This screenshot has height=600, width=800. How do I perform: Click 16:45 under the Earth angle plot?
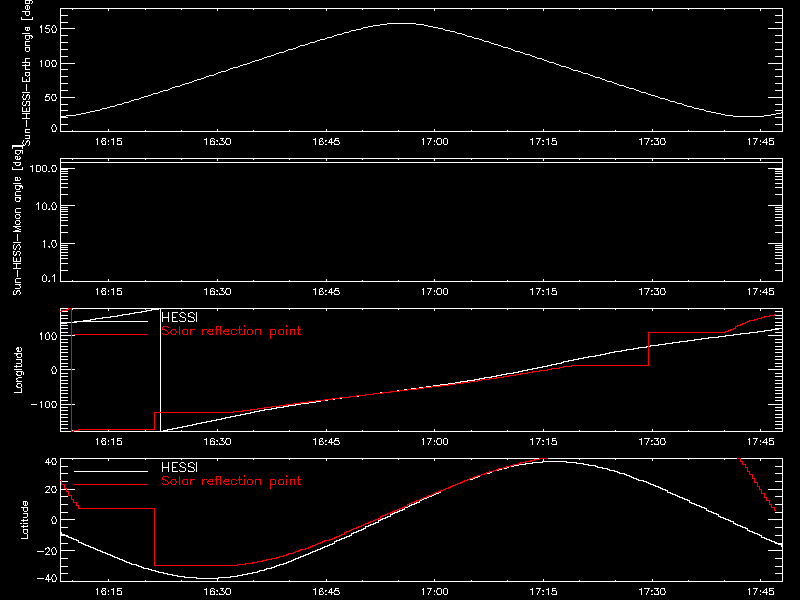point(326,141)
